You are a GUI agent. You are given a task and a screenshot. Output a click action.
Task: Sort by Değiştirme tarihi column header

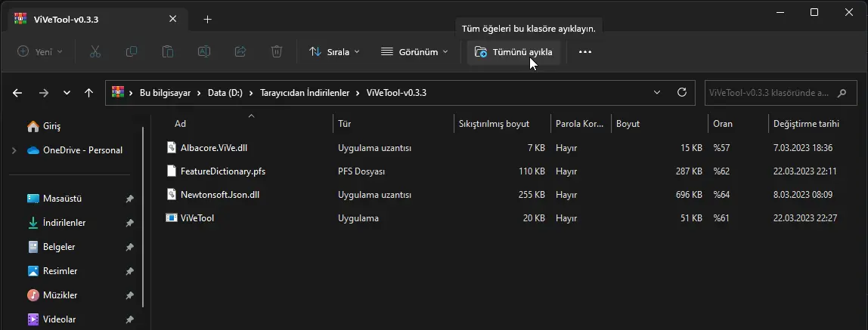point(807,124)
